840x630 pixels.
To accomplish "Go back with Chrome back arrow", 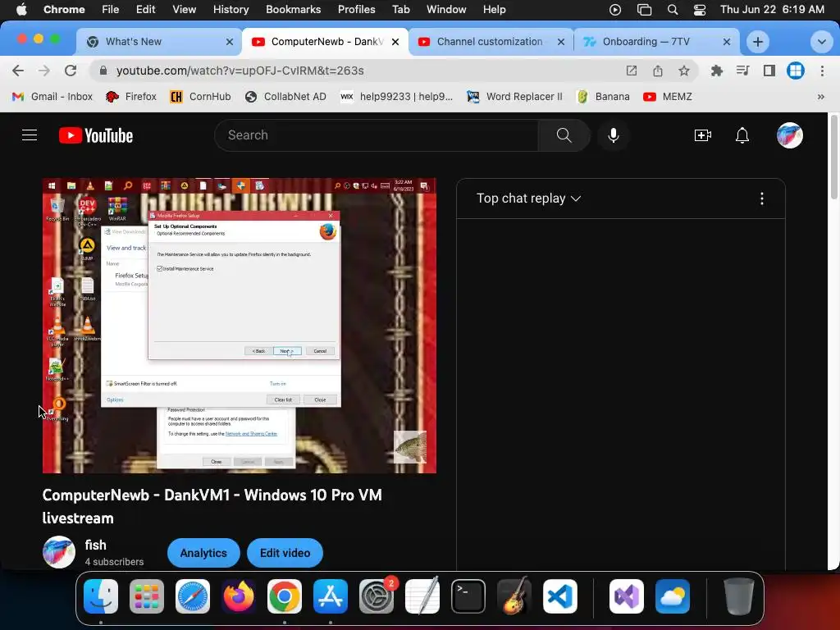I will 18,71.
